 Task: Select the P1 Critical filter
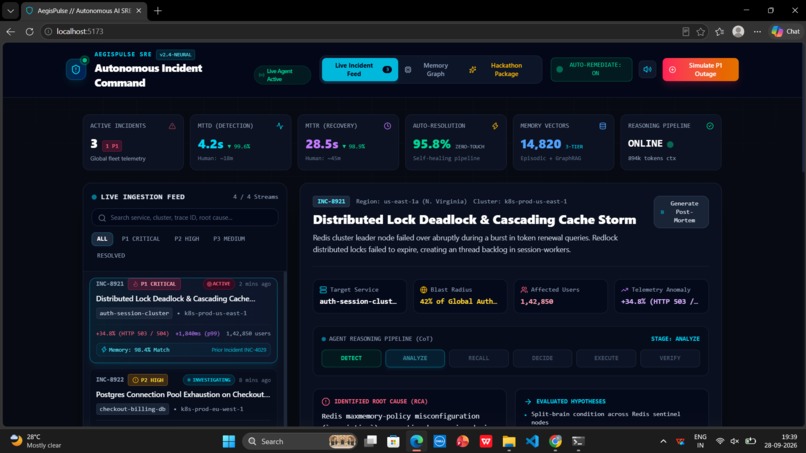(x=140, y=239)
